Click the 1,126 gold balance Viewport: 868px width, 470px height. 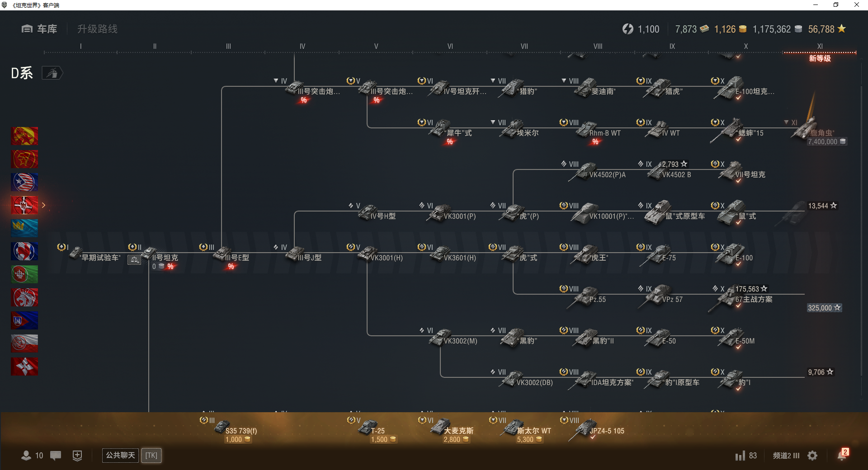coord(730,29)
